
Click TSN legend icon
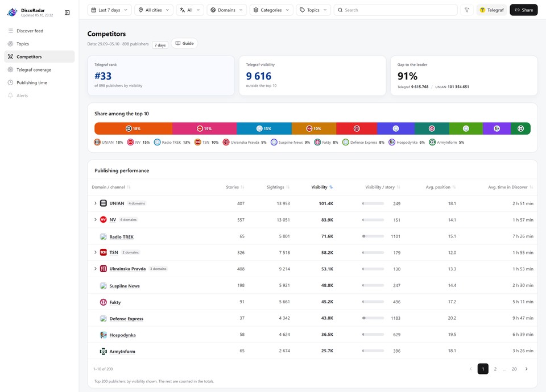[x=198, y=142]
